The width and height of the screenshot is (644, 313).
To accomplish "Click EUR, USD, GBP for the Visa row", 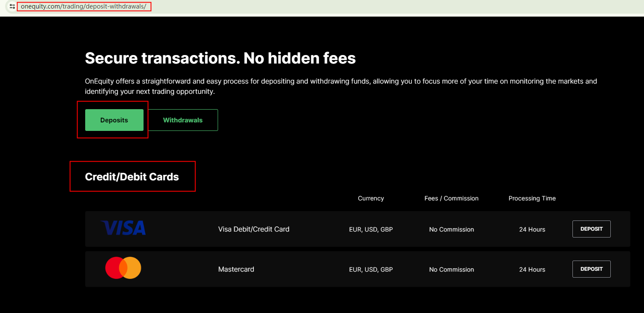I will [371, 229].
